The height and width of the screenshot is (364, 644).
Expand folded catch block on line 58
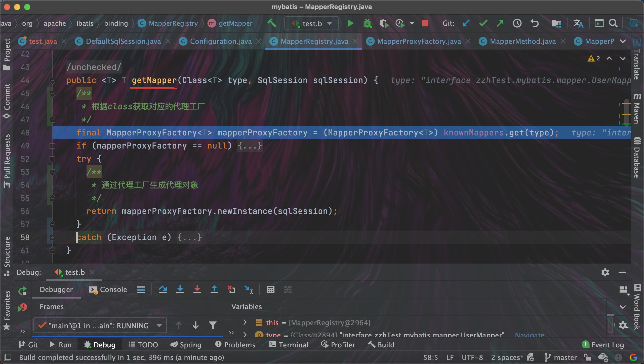tap(52, 237)
